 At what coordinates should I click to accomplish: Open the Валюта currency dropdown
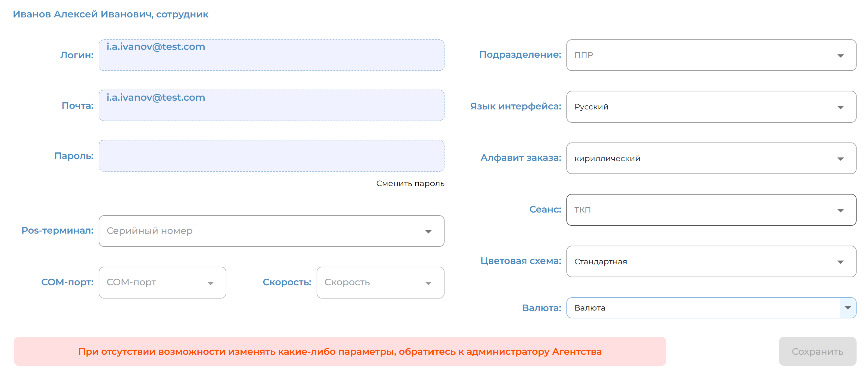pos(708,308)
